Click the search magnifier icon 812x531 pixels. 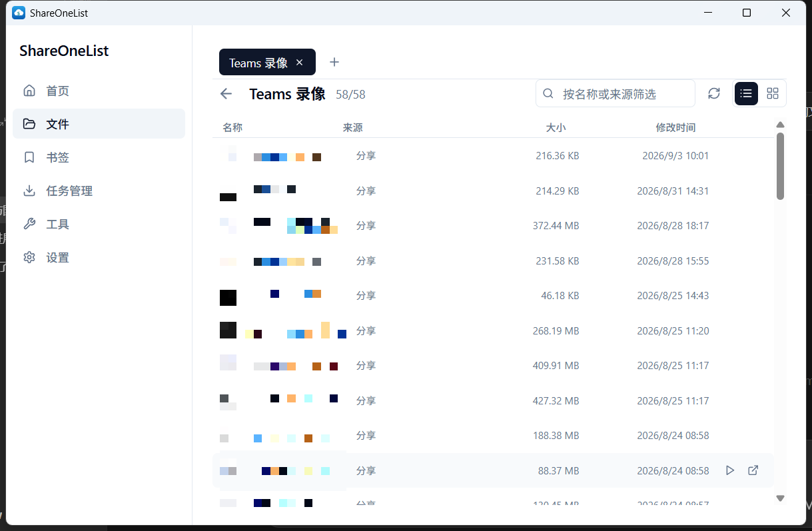[548, 94]
